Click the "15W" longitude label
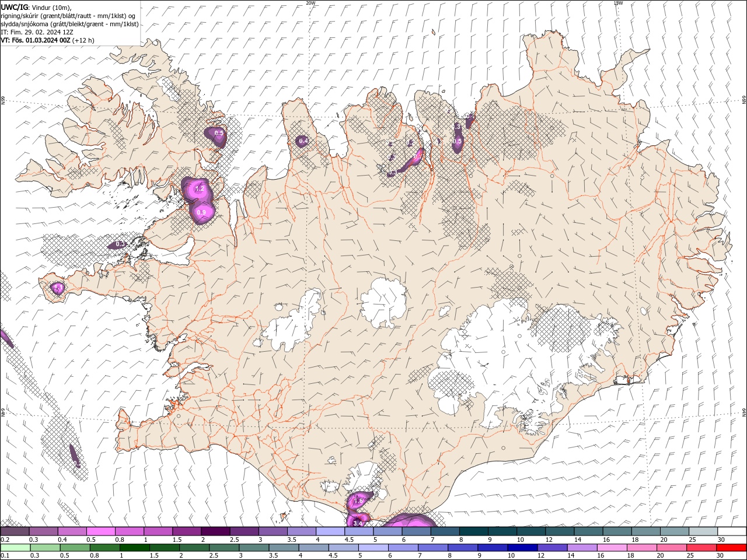This screenshot has width=747, height=560. click(x=617, y=3)
